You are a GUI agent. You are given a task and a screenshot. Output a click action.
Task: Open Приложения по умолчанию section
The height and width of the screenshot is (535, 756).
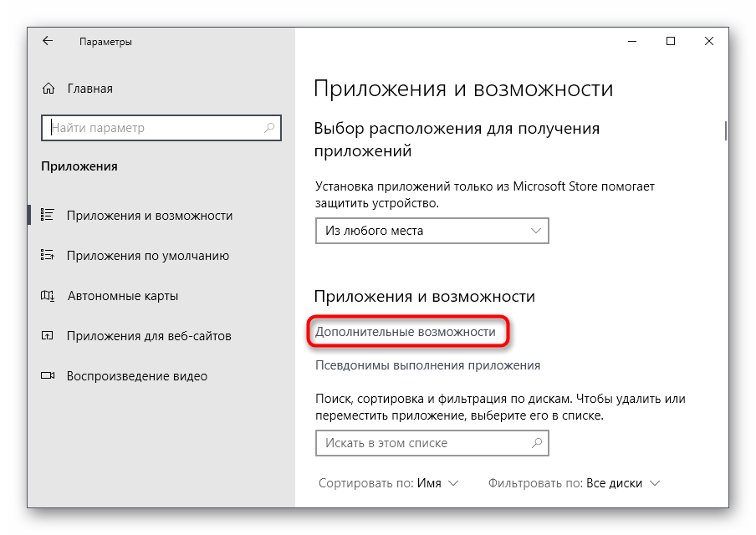[147, 256]
